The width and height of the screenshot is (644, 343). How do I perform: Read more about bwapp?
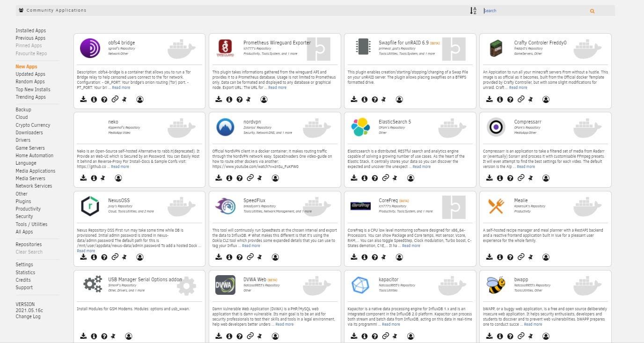[x=533, y=324]
